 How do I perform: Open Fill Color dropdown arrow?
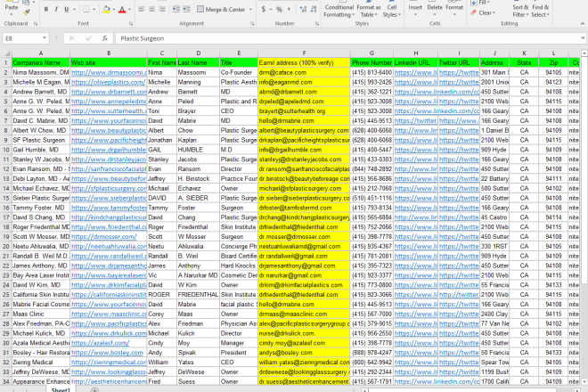(114, 10)
